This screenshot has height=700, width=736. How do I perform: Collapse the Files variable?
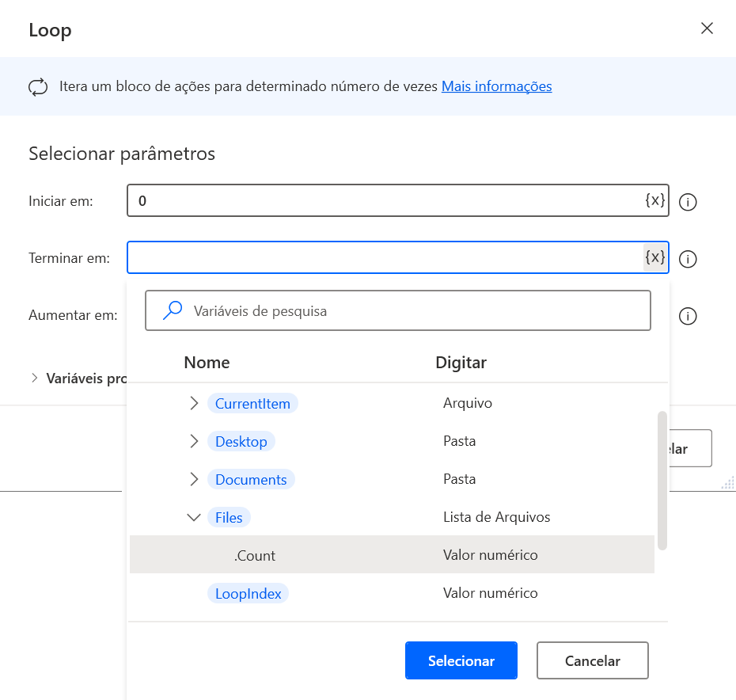[x=194, y=516]
